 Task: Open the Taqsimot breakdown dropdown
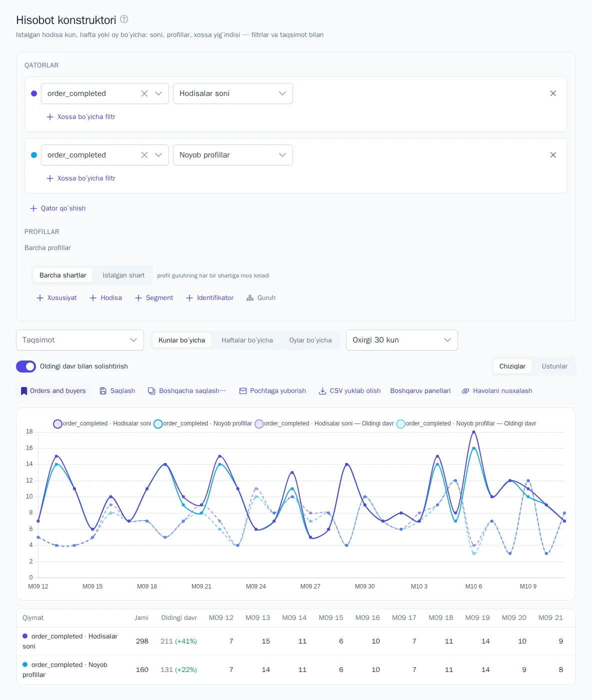[80, 340]
